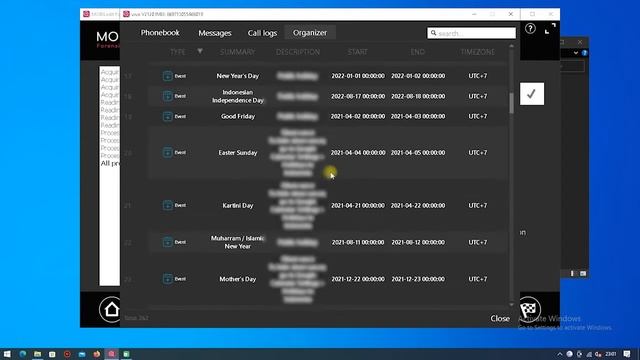
Task: Click start date 2022-01-01 00:00:00
Action: pyautogui.click(x=358, y=76)
